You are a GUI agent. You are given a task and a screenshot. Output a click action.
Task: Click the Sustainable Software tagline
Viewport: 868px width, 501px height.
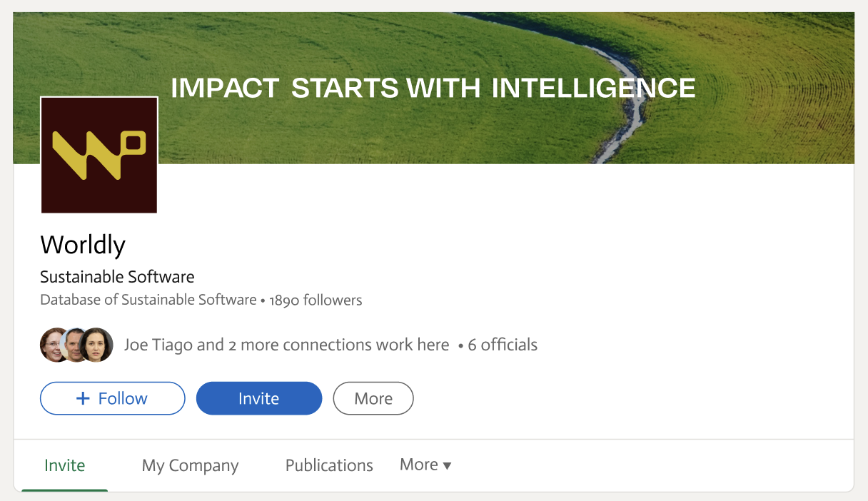click(x=117, y=277)
